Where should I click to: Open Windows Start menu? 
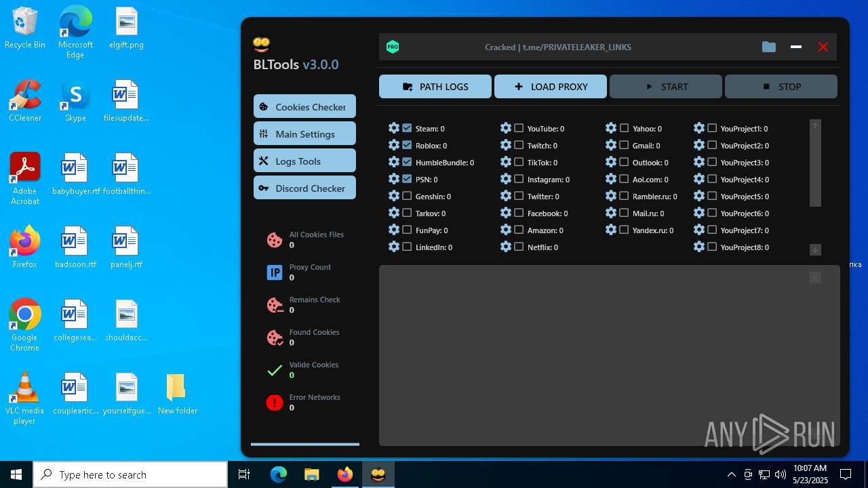16,474
